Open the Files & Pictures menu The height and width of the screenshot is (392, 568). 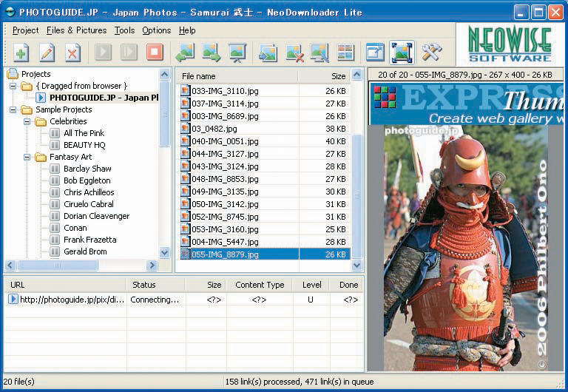pos(76,30)
